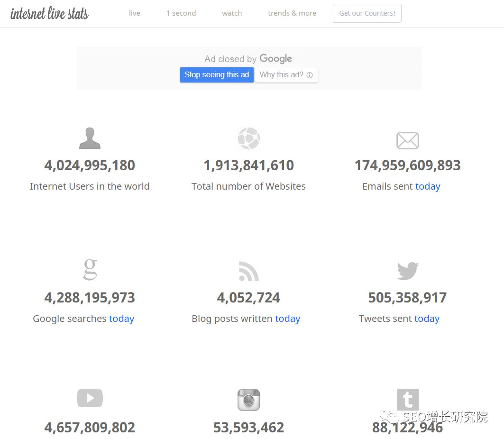The width and height of the screenshot is (504, 439).
Task: Click the Tumblr t icon
Action: [408, 400]
